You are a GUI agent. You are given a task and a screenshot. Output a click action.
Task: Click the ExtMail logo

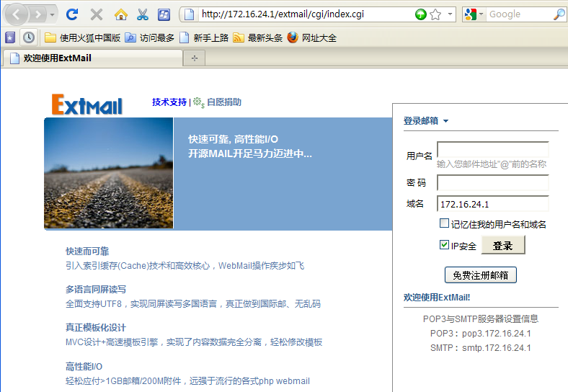(87, 104)
